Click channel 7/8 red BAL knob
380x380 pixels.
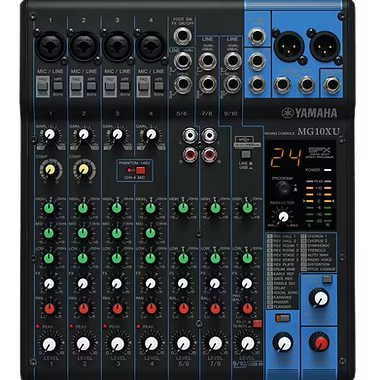215,309
